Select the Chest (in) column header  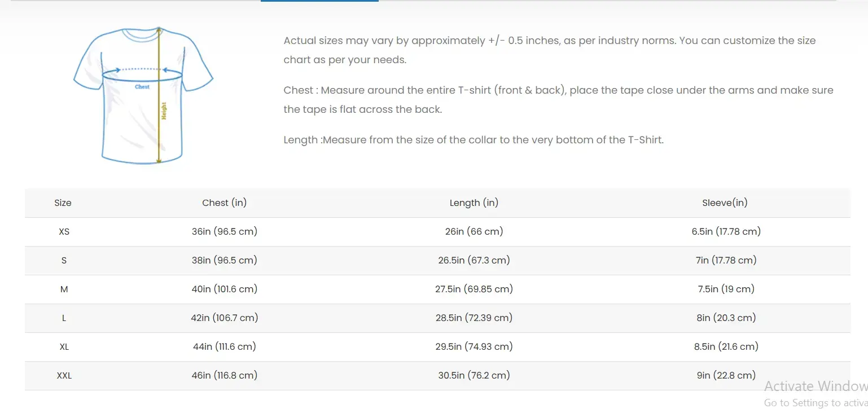click(225, 203)
